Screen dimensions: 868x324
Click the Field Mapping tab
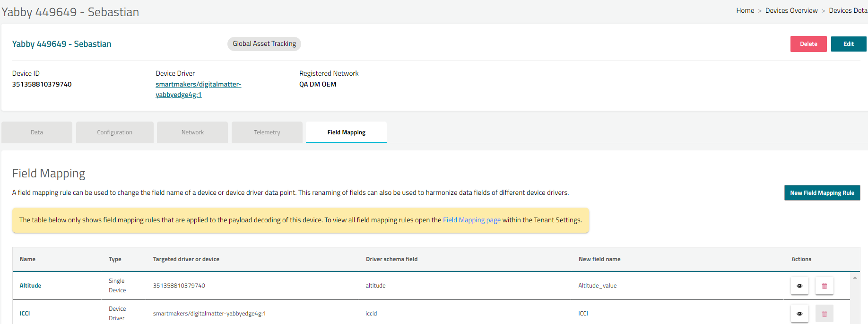click(346, 132)
